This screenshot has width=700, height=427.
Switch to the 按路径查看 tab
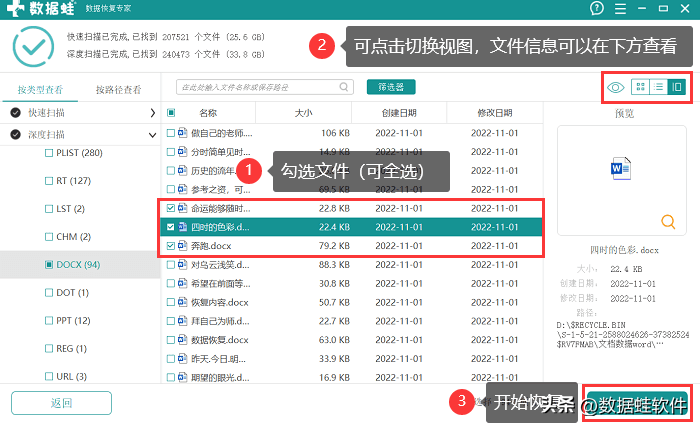[x=119, y=90]
